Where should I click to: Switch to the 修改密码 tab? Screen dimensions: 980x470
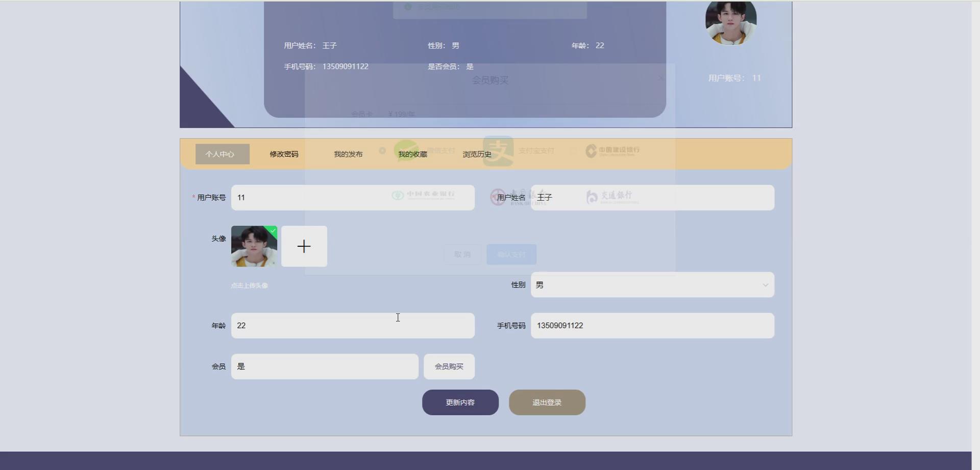[x=284, y=154]
